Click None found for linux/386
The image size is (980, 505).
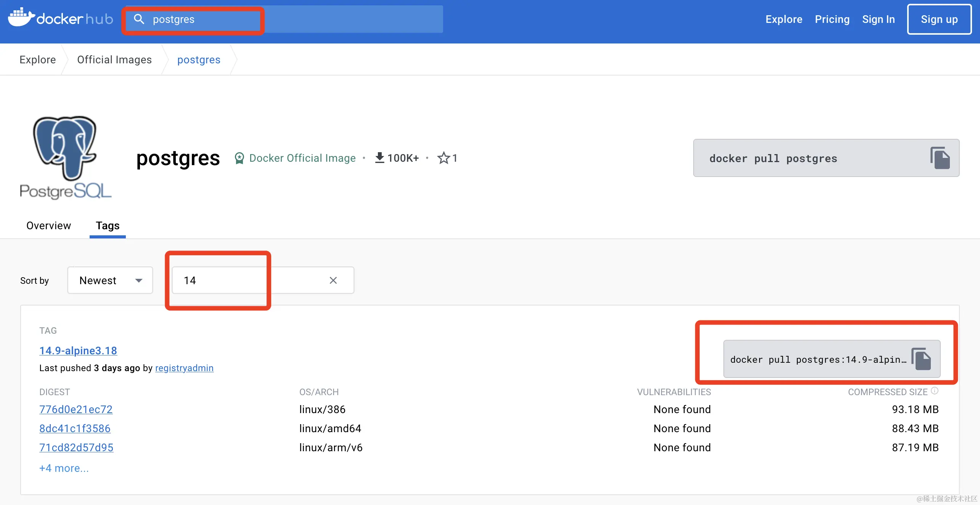coord(682,409)
